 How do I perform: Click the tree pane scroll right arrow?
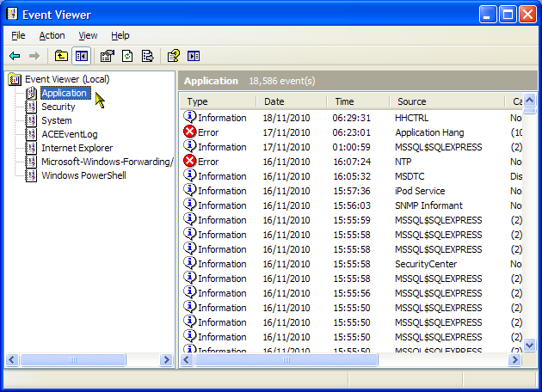coord(167,360)
